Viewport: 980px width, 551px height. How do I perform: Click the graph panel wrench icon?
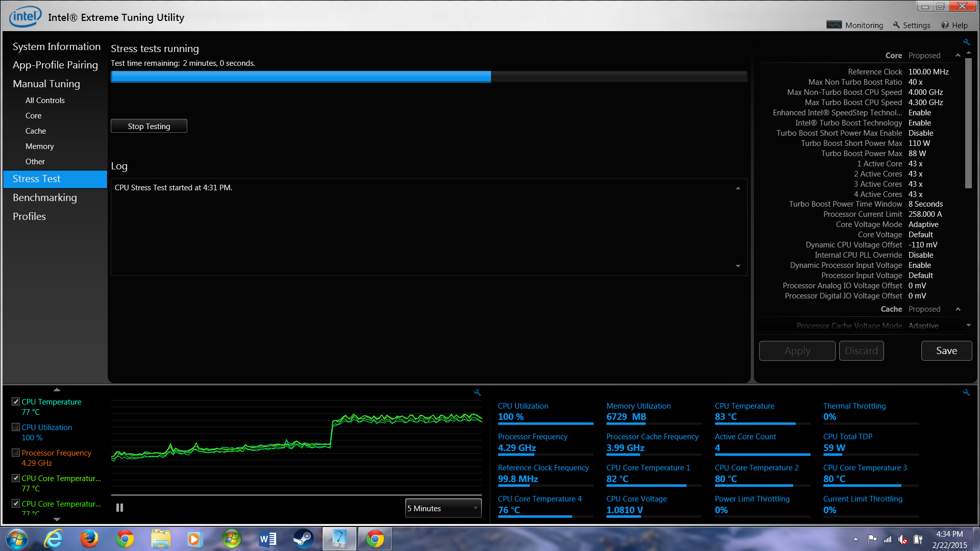[477, 392]
